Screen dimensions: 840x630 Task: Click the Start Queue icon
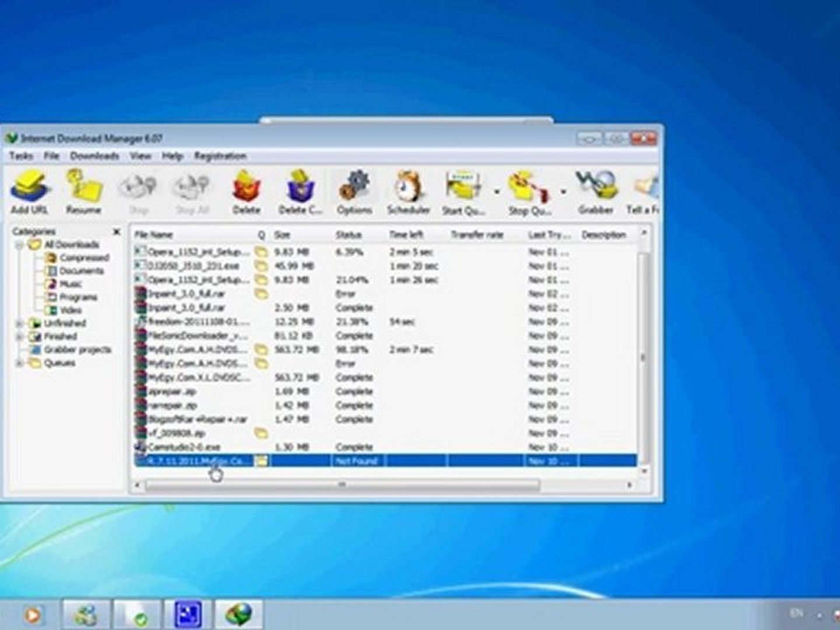(464, 192)
